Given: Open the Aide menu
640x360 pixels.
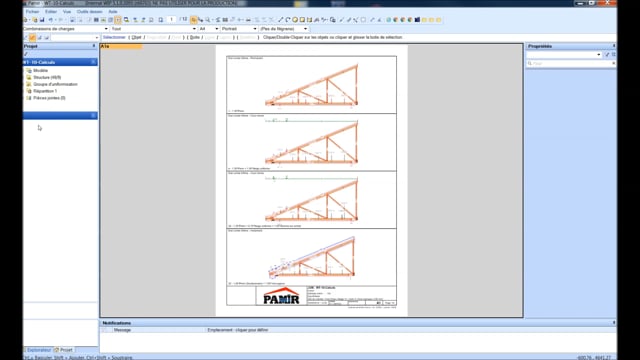Looking at the screenshot, I should point(113,11).
